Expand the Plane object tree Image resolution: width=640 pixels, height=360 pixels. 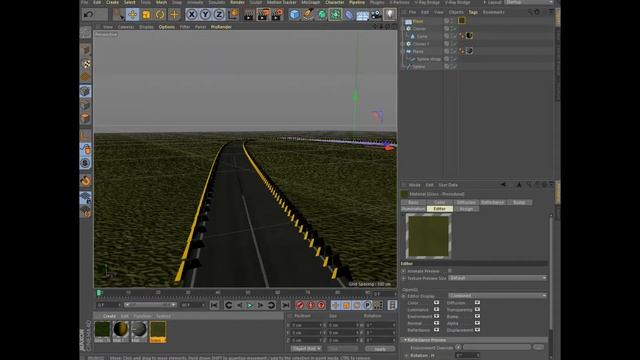tap(402, 51)
